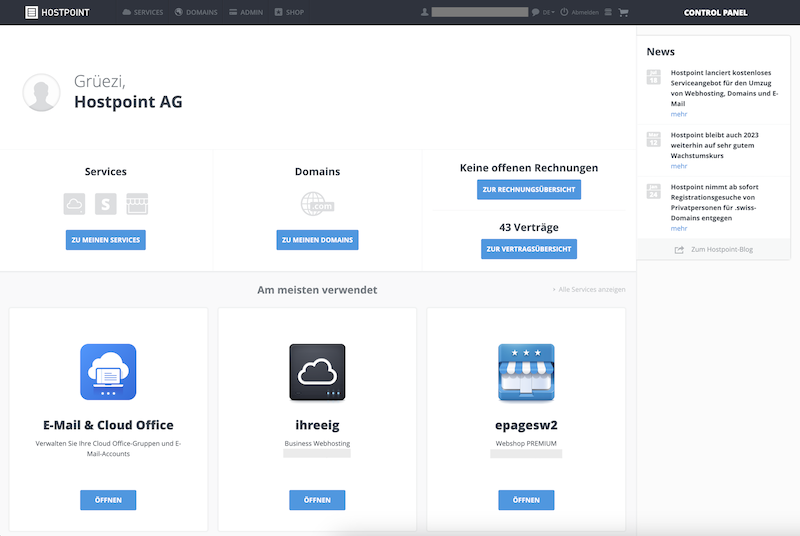Open the DE language dropdown

(548, 12)
